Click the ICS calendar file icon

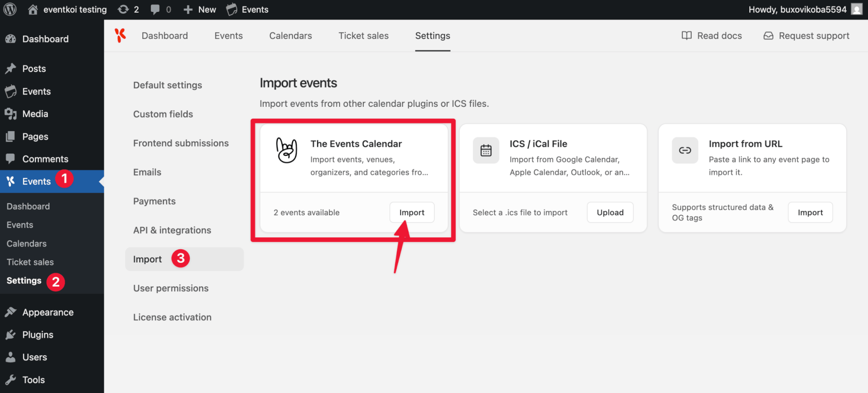point(486,151)
